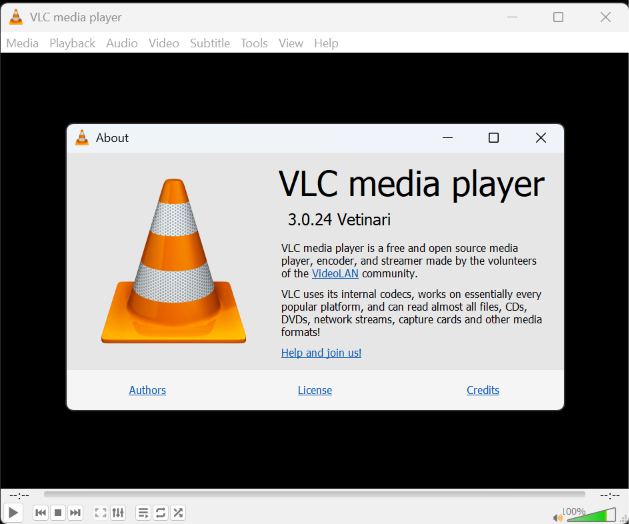
Task: Skip to previous media track
Action: point(41,512)
